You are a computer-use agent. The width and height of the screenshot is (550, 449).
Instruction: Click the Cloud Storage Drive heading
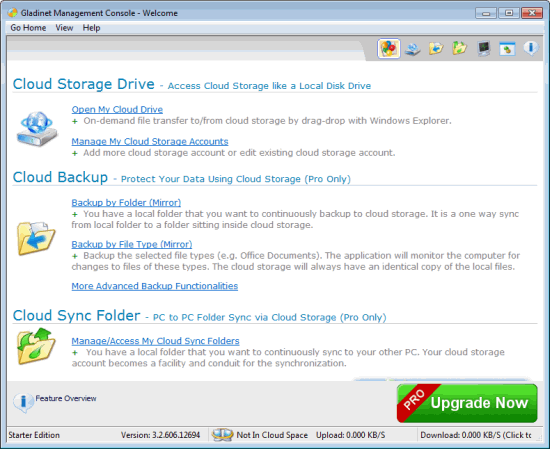click(x=83, y=84)
